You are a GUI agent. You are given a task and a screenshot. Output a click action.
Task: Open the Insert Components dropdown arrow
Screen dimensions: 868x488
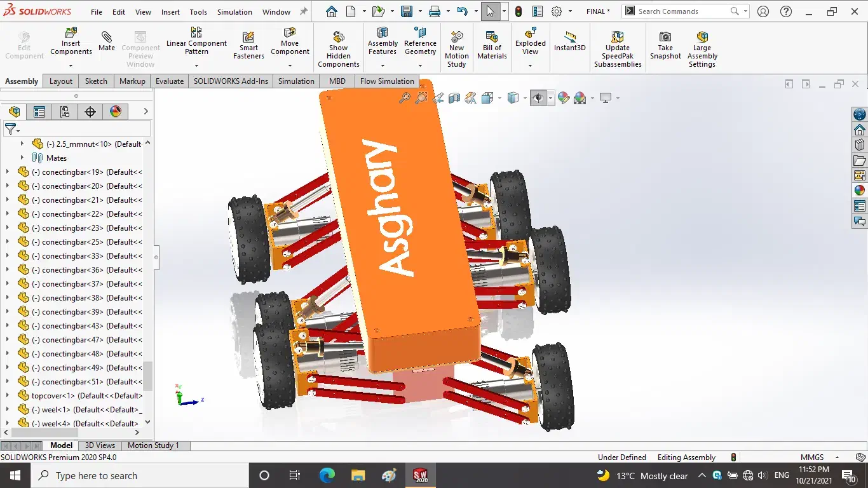pyautogui.click(x=71, y=65)
